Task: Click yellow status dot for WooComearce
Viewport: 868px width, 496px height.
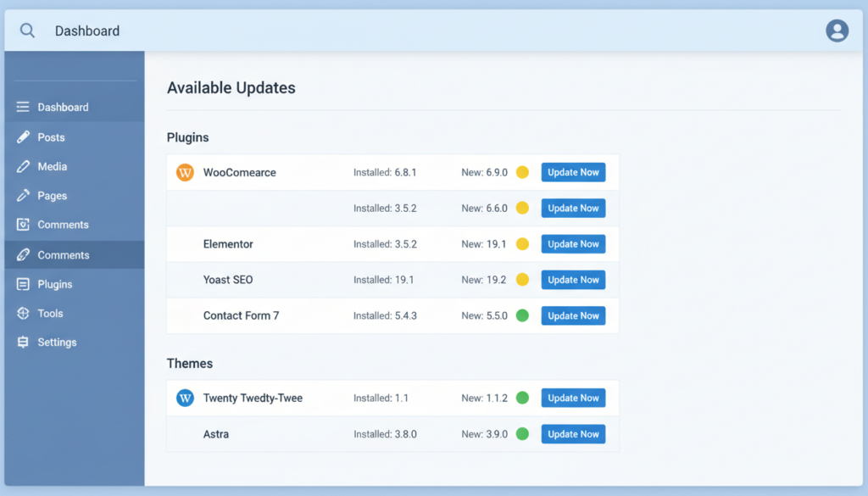Action: pos(522,172)
